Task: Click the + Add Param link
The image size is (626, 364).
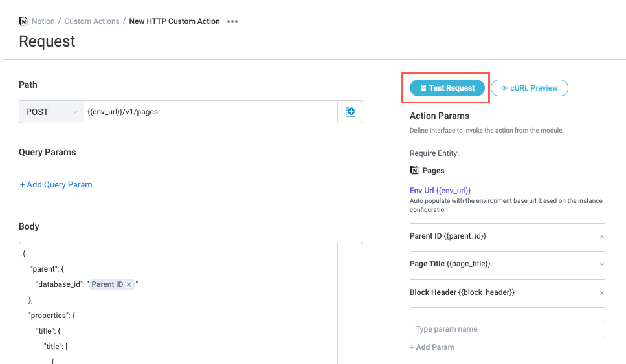Action: tap(432, 347)
